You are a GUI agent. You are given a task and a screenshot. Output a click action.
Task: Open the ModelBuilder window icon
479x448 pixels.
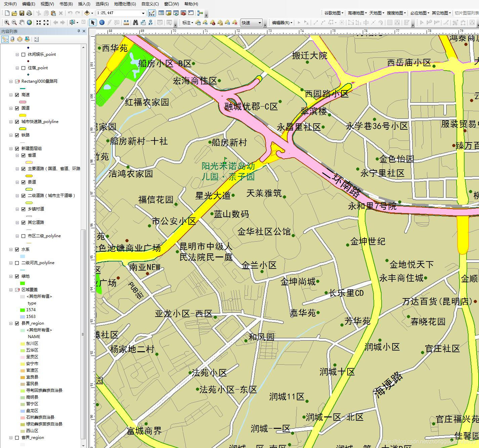pyautogui.click(x=200, y=13)
